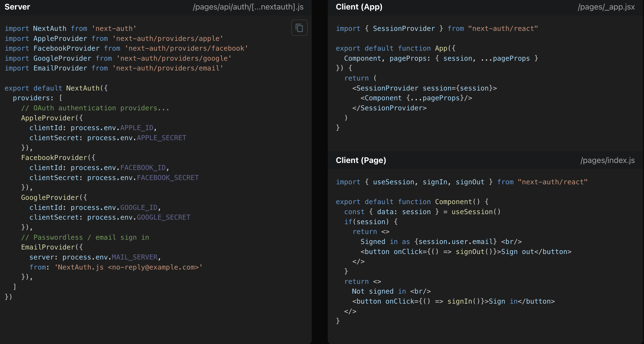Click the Client (Page) panel heading

pos(361,160)
